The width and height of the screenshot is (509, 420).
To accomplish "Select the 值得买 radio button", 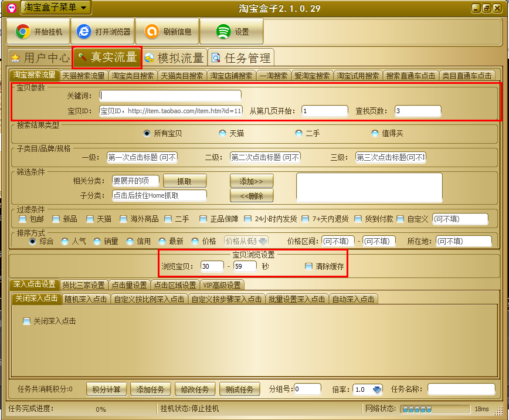I will pyautogui.click(x=375, y=133).
